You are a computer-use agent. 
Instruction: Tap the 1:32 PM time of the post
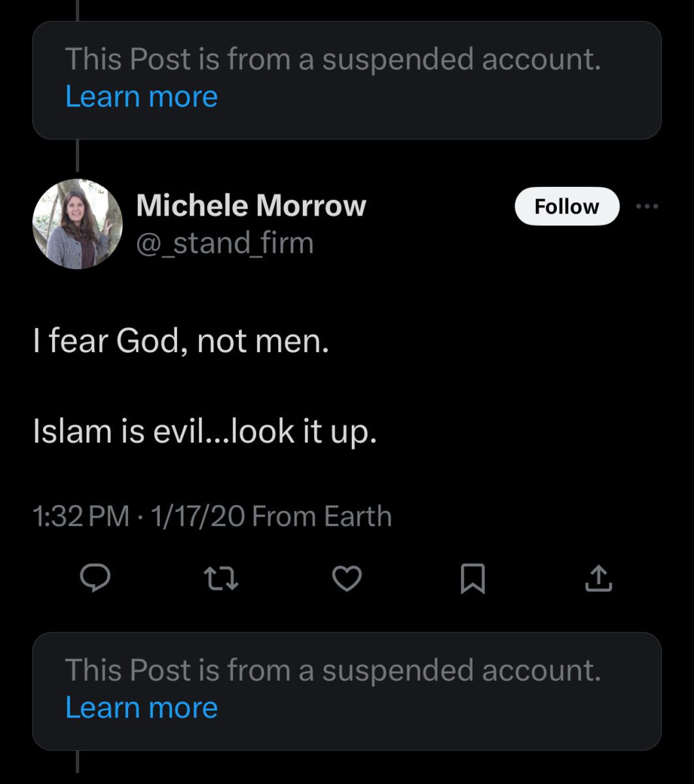click(x=81, y=517)
